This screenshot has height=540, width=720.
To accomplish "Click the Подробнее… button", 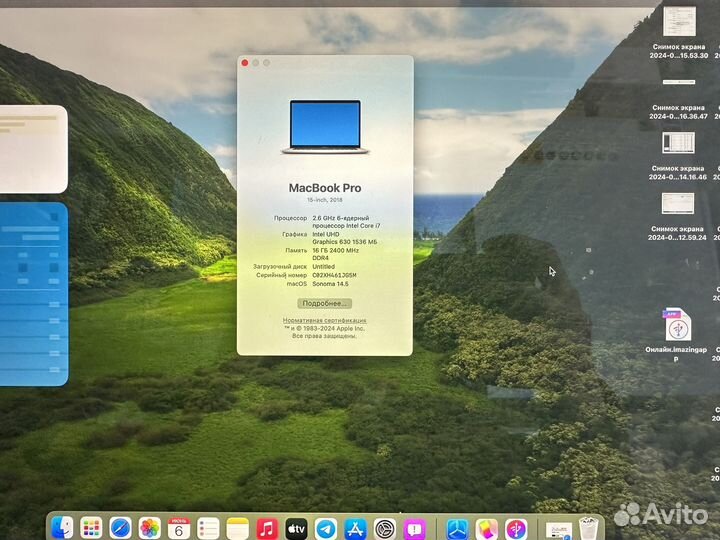I will [325, 304].
